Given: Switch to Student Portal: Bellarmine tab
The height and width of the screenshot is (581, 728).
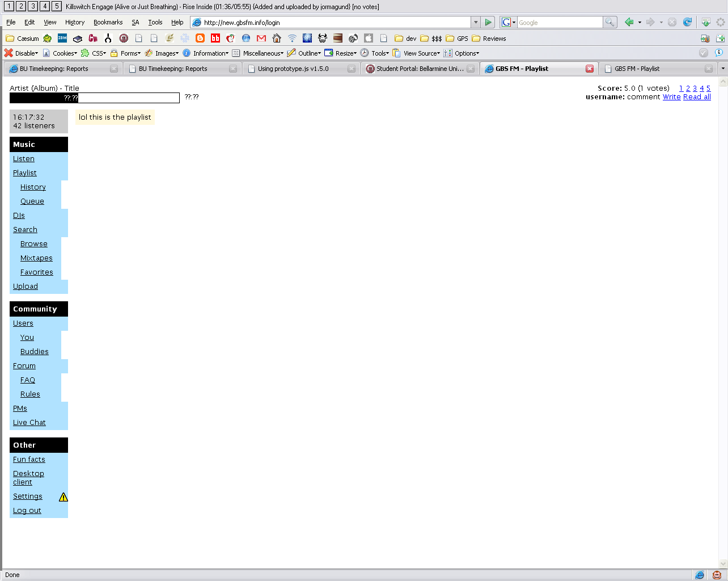Looking at the screenshot, I should (x=420, y=69).
